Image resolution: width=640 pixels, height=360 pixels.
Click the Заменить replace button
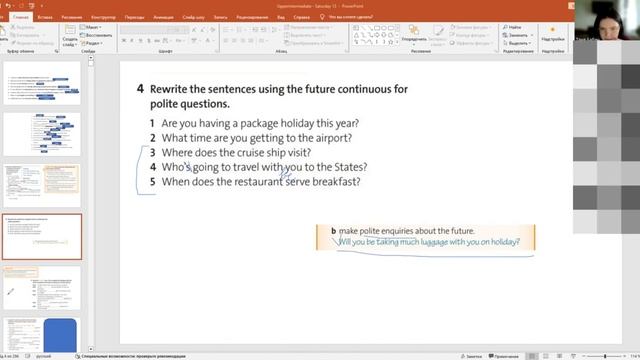click(518, 35)
